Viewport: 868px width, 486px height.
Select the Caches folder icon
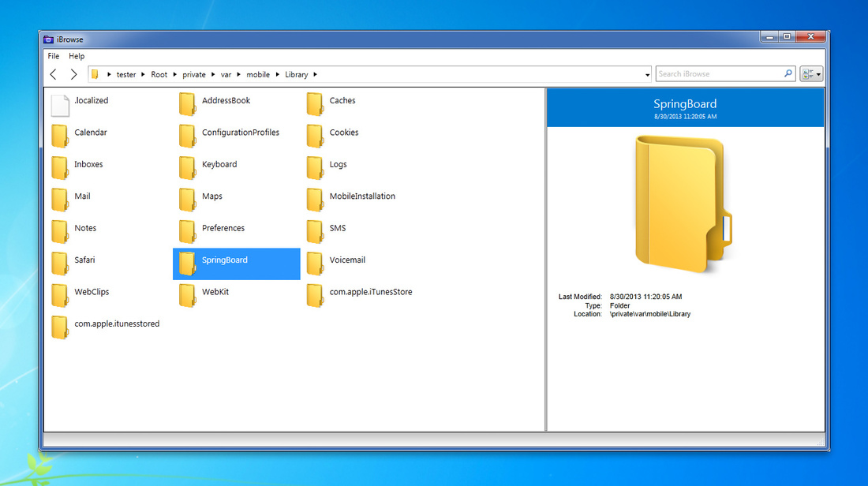pos(316,105)
